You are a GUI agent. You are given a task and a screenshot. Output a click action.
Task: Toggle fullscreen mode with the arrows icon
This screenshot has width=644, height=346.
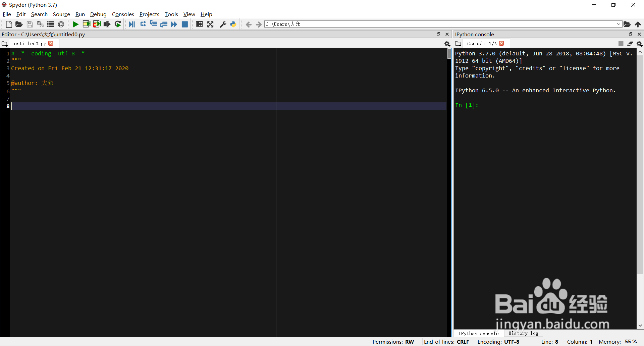click(x=210, y=24)
